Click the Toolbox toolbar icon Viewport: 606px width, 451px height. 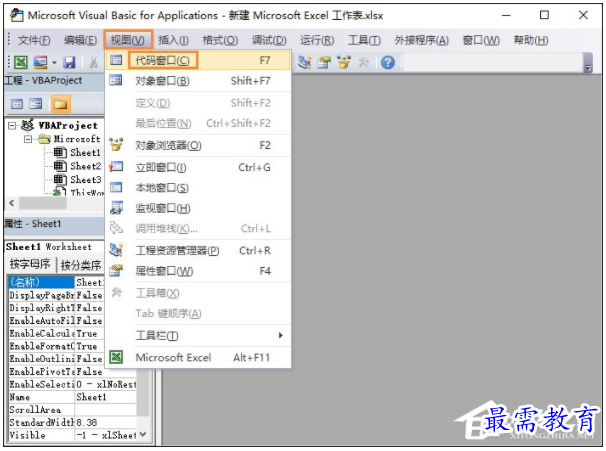(363, 62)
